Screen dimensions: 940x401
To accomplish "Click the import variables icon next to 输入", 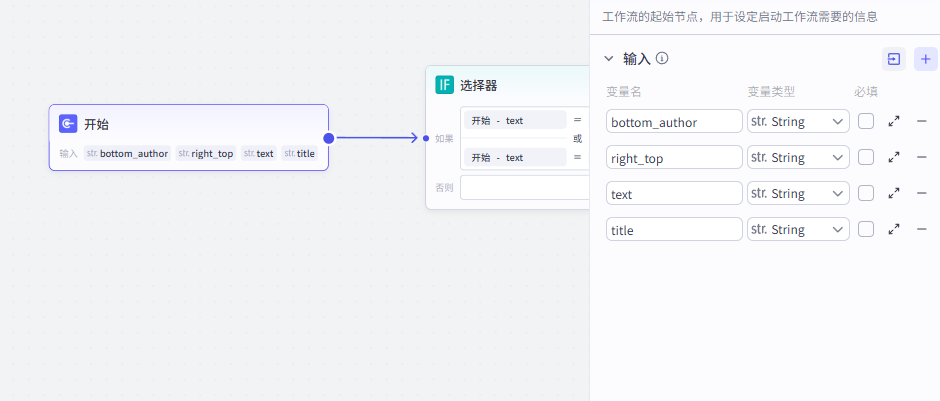I will [x=894, y=59].
